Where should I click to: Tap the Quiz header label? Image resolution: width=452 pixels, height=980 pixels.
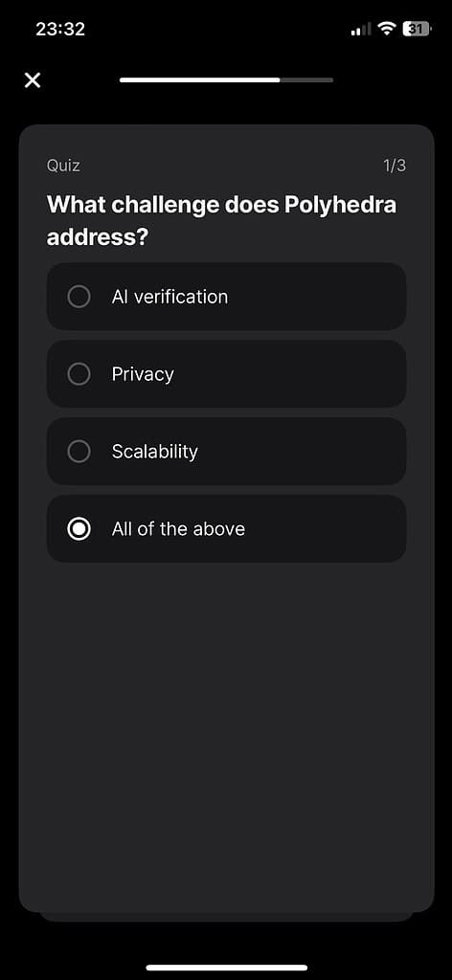[63, 166]
